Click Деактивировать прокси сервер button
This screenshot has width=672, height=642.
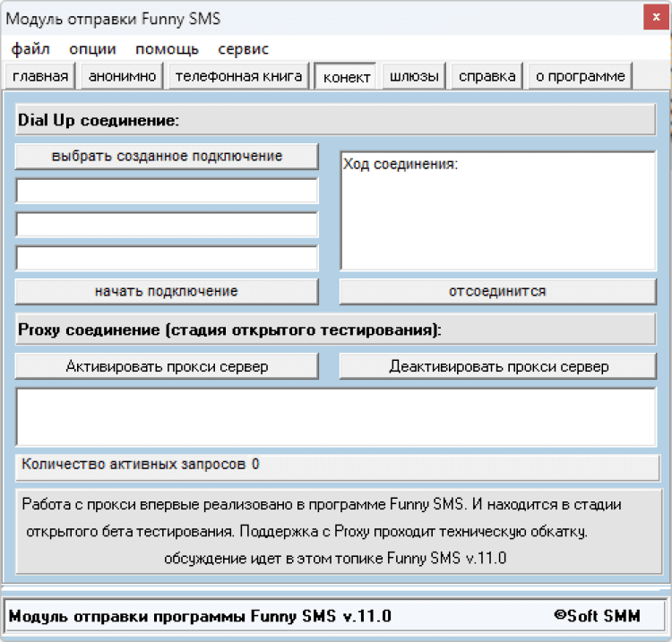point(497,366)
